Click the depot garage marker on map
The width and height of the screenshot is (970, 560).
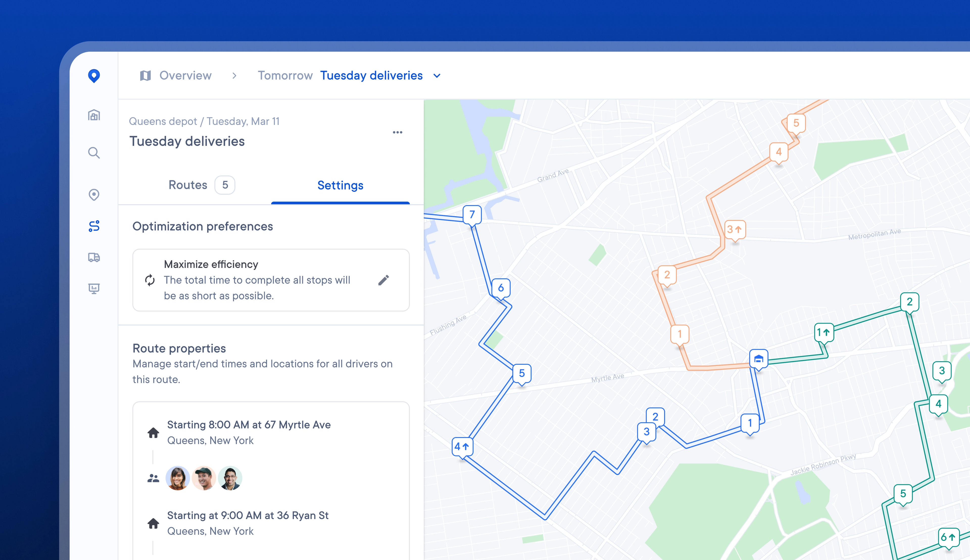[758, 359]
